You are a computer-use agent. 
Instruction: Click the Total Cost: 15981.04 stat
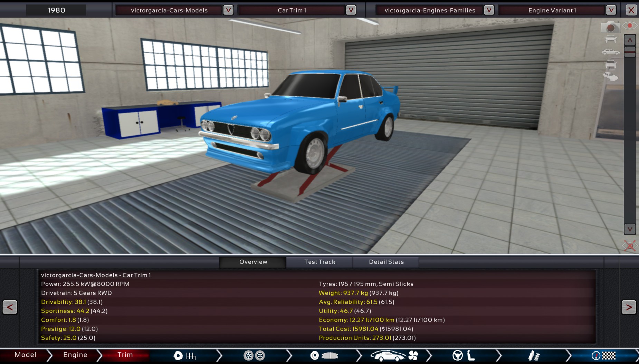[366, 329]
